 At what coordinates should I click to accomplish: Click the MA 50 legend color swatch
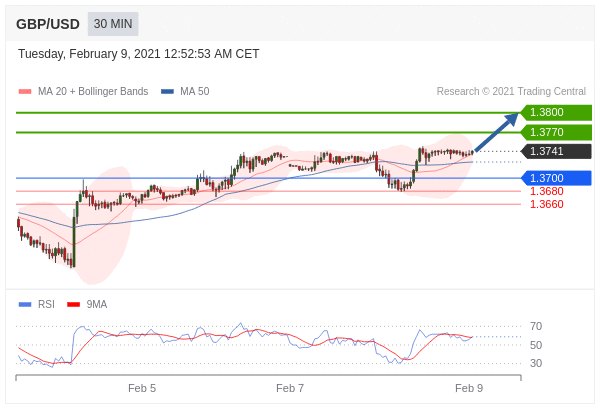click(x=167, y=92)
